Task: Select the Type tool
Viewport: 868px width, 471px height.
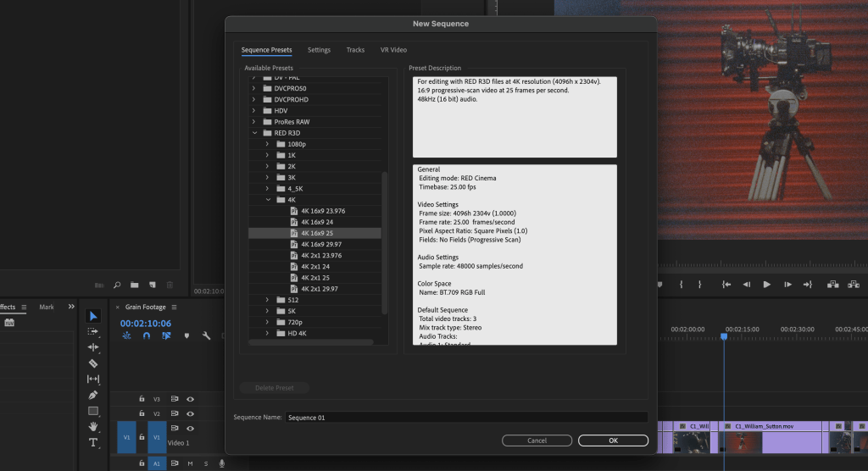Action: [93, 442]
